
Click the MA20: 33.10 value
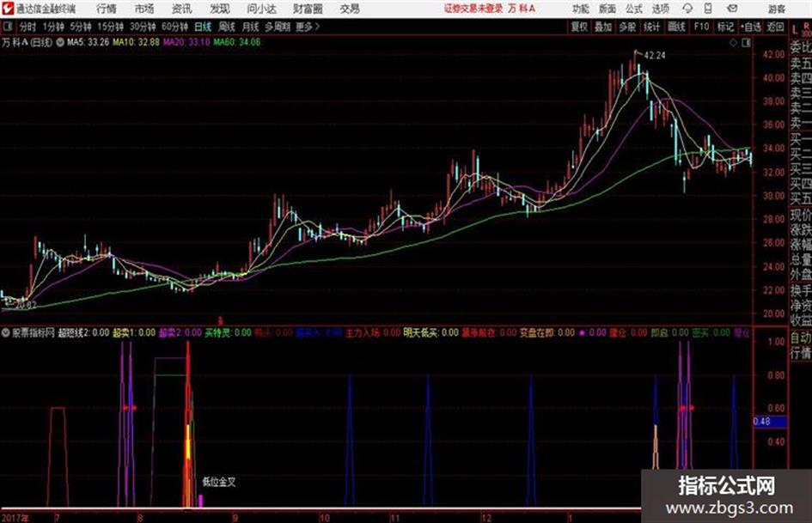186,42
